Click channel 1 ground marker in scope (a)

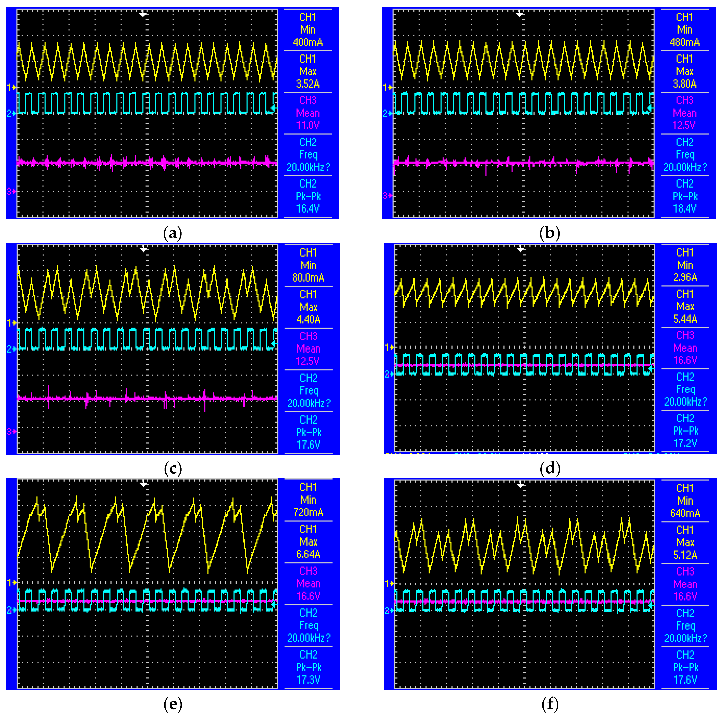click(x=11, y=87)
